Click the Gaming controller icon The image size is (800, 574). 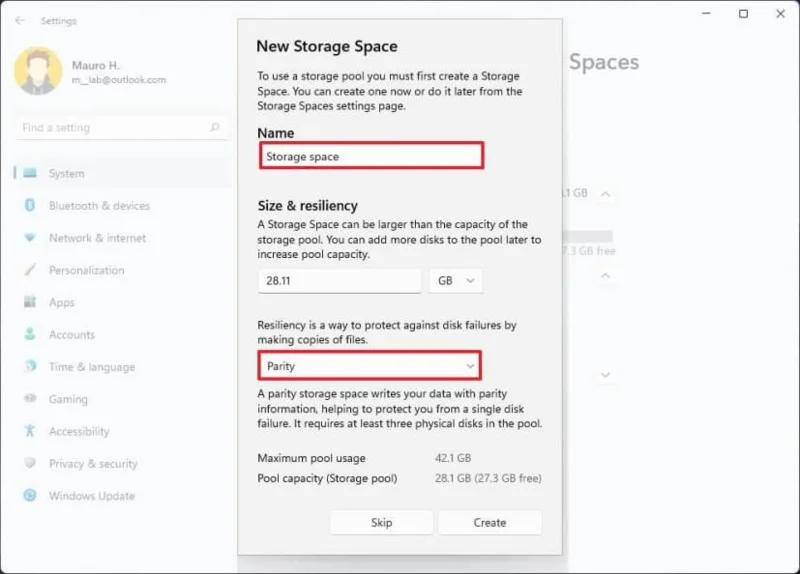[30, 398]
